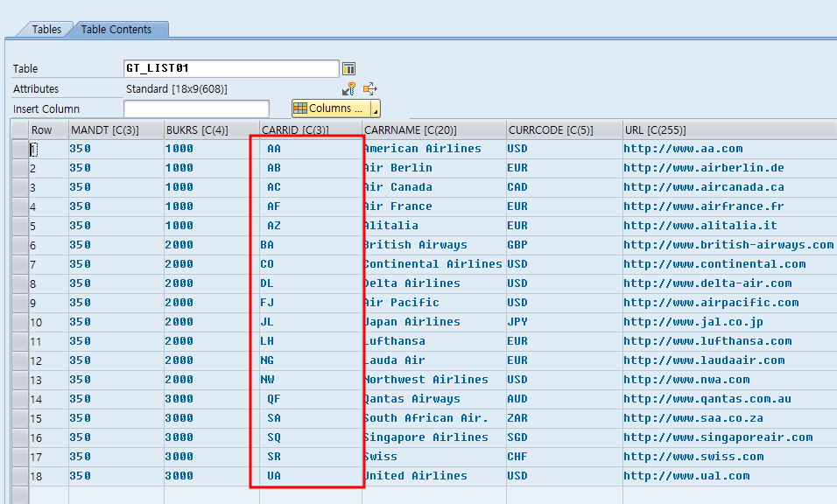Click the CARRID cell UA
837x504 pixels.
tap(311, 476)
